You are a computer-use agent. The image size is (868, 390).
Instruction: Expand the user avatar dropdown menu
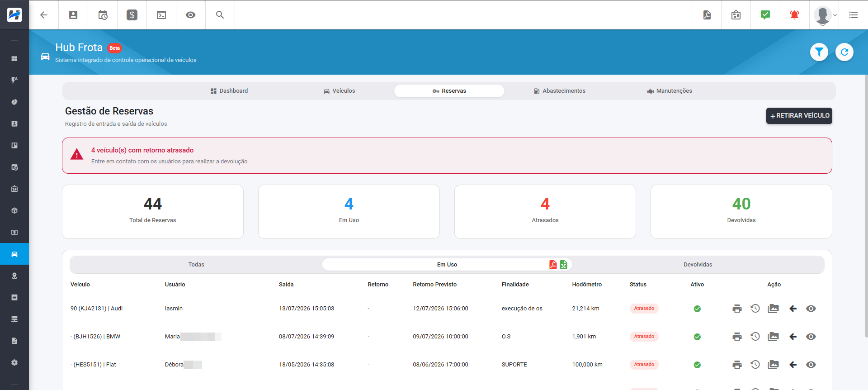coord(825,15)
